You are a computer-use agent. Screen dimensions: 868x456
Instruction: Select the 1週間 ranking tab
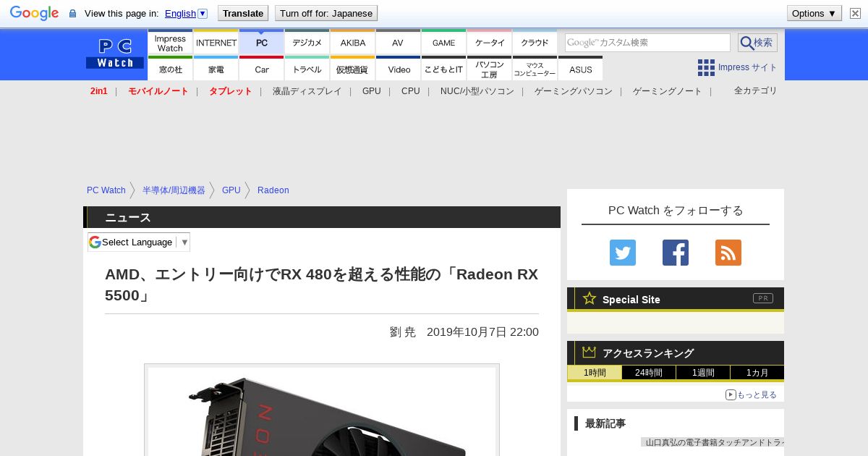[x=703, y=373]
